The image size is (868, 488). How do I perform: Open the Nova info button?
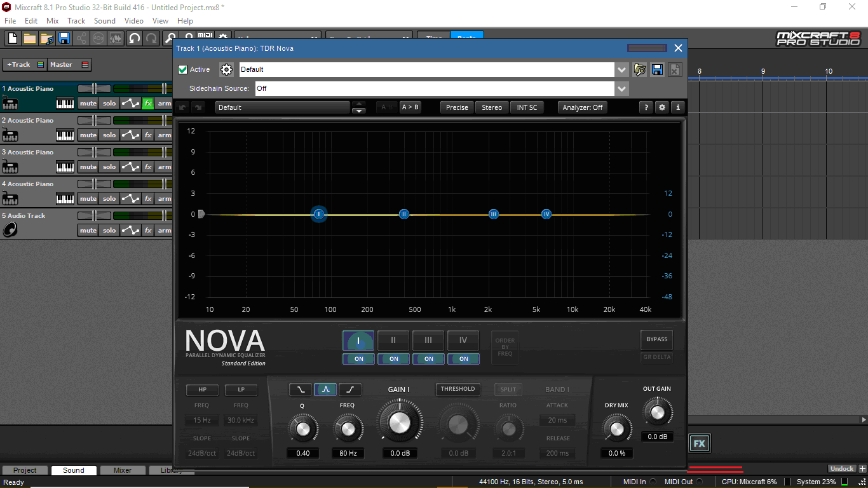tap(678, 107)
